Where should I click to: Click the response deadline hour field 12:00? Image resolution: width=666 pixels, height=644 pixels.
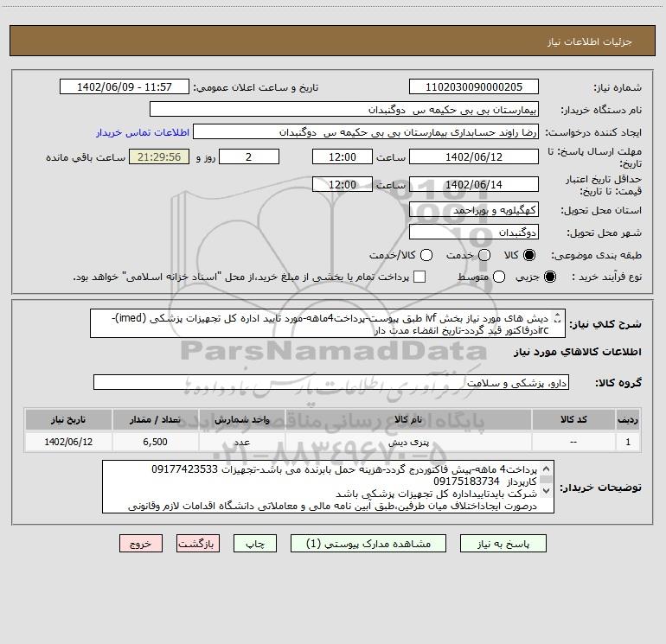(x=343, y=156)
